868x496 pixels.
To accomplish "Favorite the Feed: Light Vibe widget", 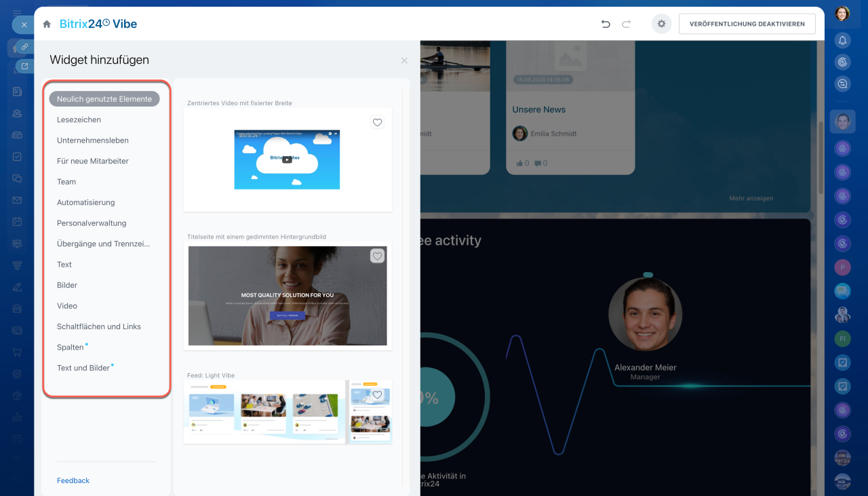I will click(x=378, y=395).
